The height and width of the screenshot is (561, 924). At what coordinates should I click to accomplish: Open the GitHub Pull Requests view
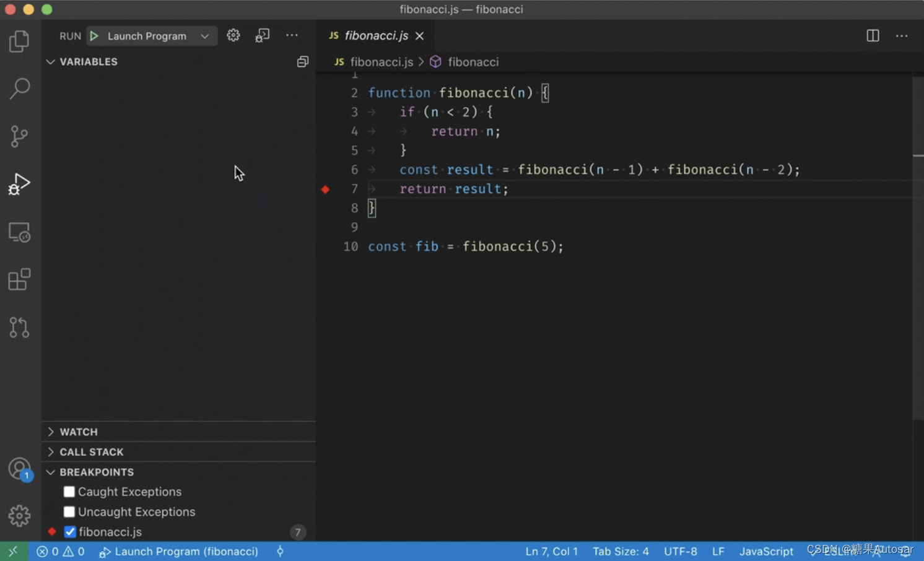coord(19,327)
